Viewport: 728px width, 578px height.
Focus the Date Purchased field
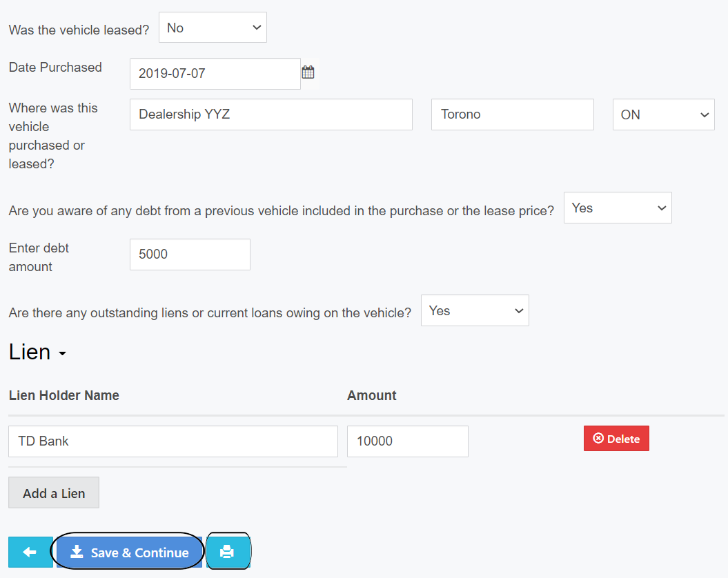coord(215,74)
